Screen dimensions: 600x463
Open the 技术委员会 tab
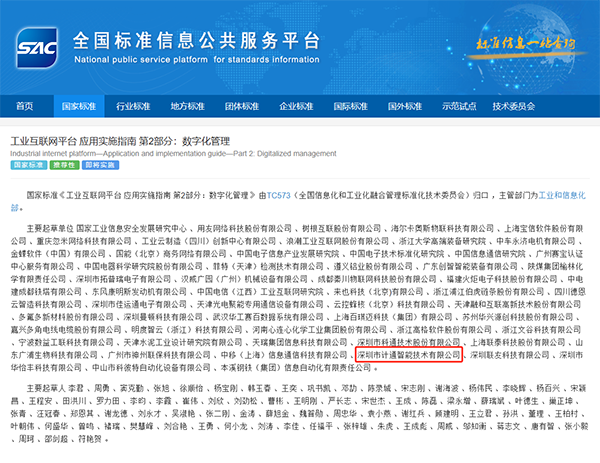pos(516,105)
